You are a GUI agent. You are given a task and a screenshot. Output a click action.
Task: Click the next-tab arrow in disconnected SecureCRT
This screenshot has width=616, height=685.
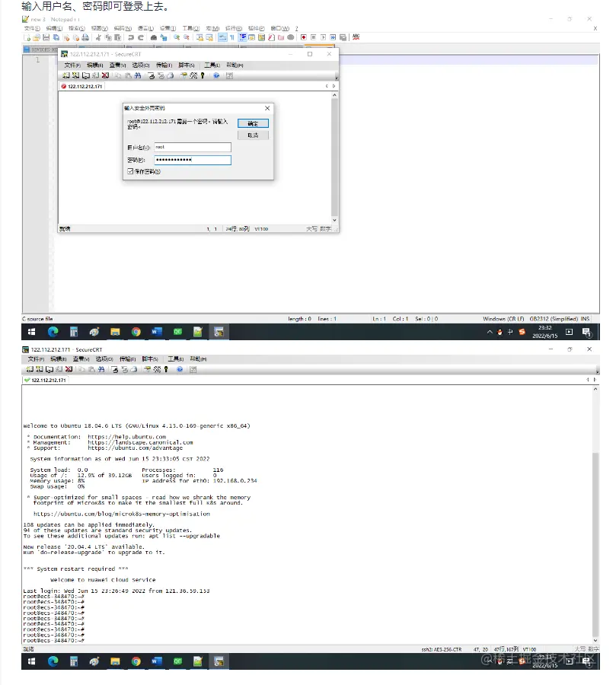(334, 86)
